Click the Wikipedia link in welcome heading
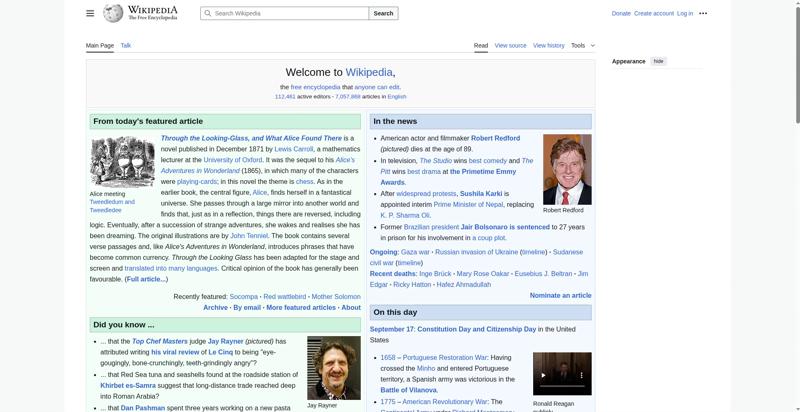Viewport: 800px width, 412px height. [x=369, y=72]
